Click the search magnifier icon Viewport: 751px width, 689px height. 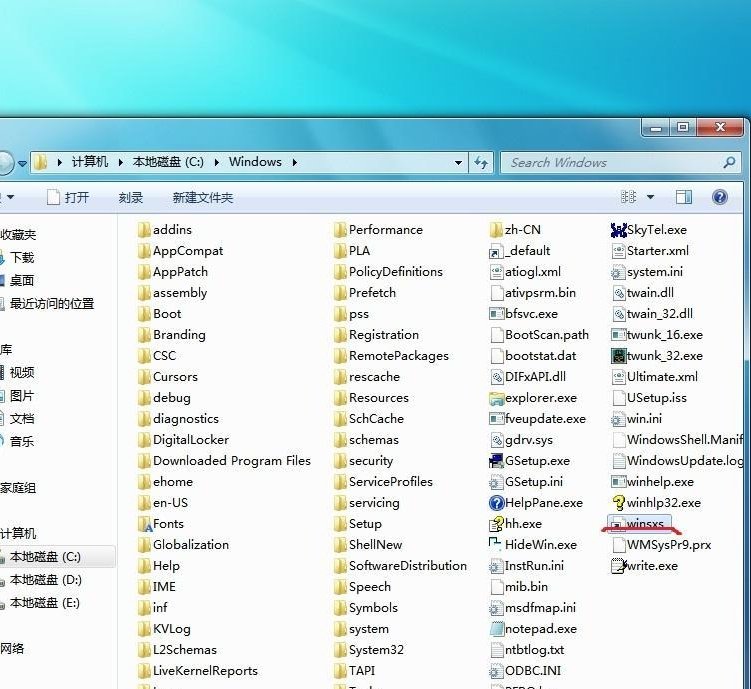(729, 163)
